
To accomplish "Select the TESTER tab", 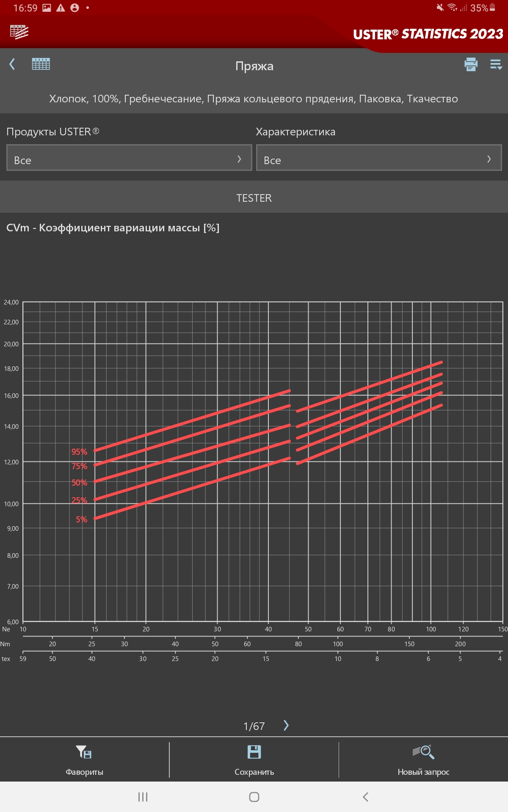I will [254, 198].
